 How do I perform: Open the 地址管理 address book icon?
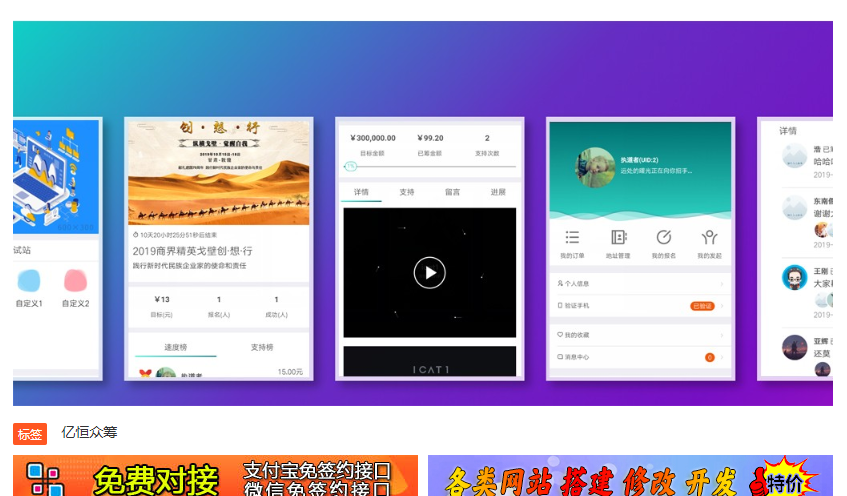point(618,237)
